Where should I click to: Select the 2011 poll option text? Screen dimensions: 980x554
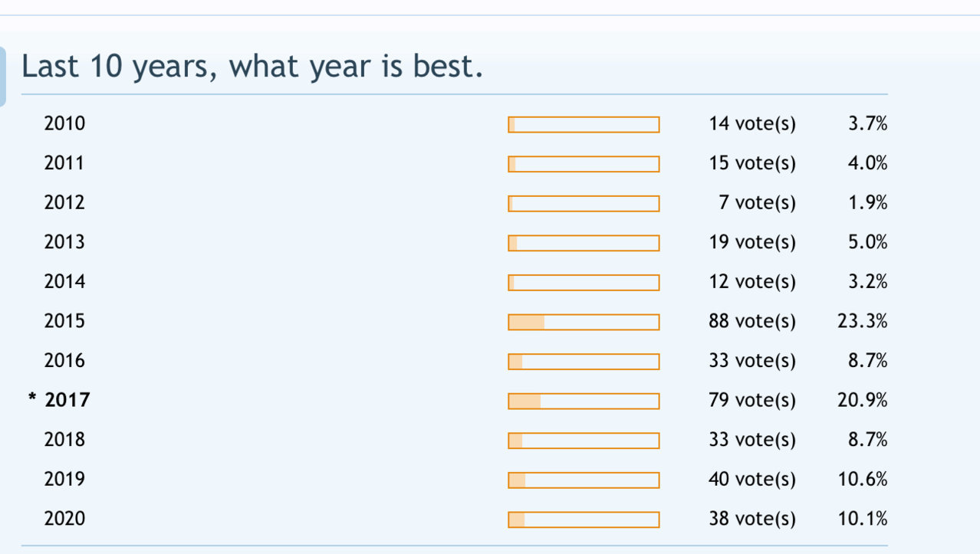(64, 163)
